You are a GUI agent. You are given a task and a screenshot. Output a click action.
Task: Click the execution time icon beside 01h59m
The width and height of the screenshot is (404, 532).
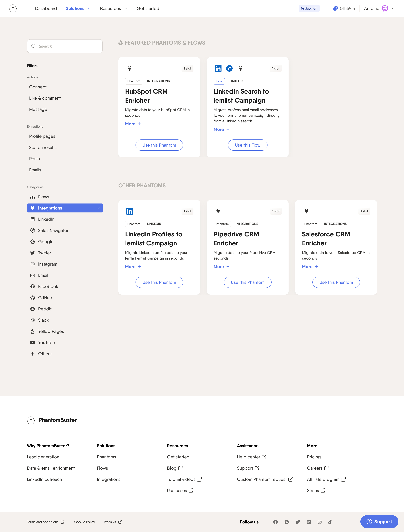pyautogui.click(x=335, y=8)
